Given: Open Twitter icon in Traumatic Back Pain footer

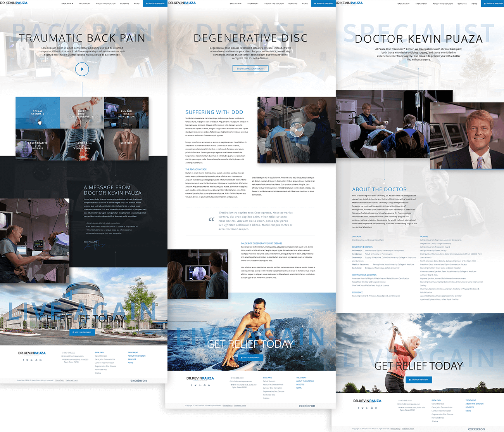Looking at the screenshot, I should tap(27, 360).
